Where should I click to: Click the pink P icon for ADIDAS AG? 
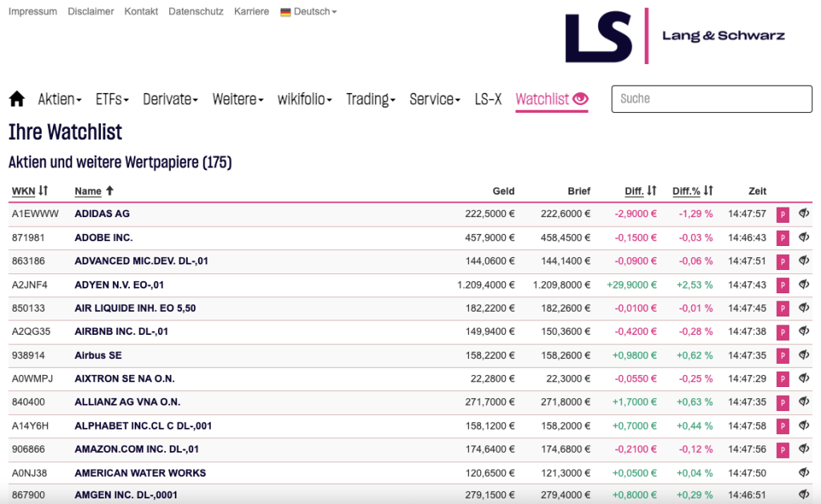(x=783, y=215)
